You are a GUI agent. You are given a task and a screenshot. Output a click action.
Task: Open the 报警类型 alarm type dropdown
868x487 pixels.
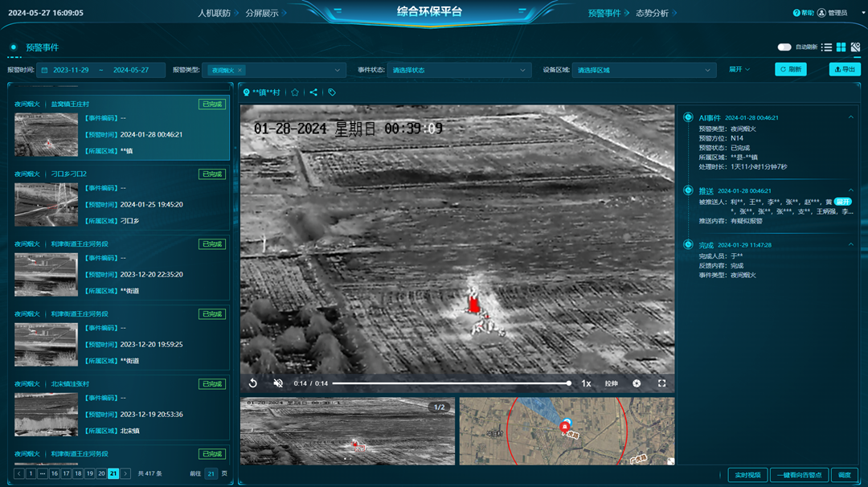(x=274, y=70)
